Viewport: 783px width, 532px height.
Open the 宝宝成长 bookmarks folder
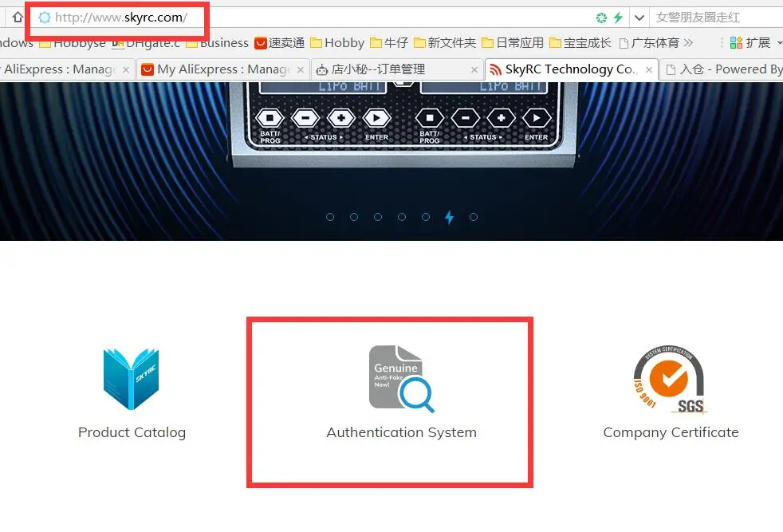(580, 43)
